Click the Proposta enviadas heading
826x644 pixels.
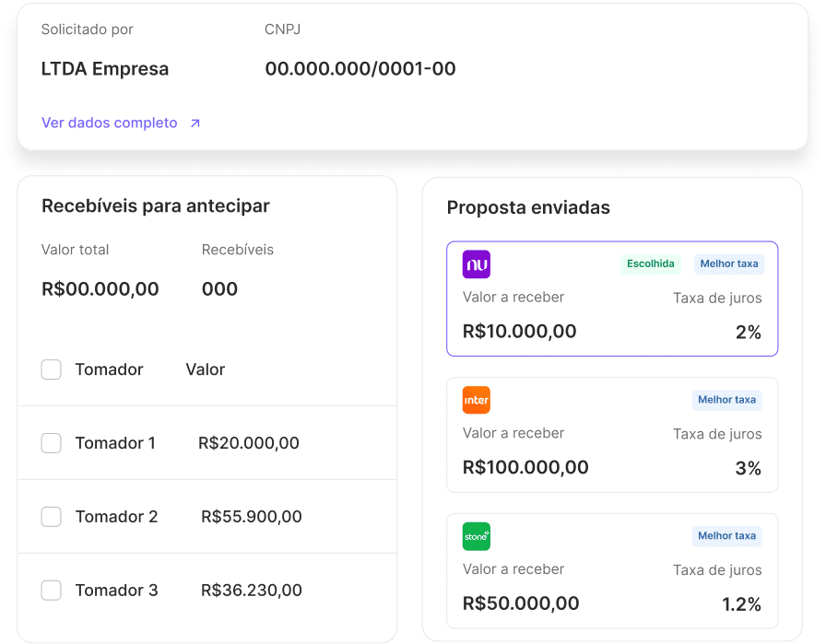point(527,208)
